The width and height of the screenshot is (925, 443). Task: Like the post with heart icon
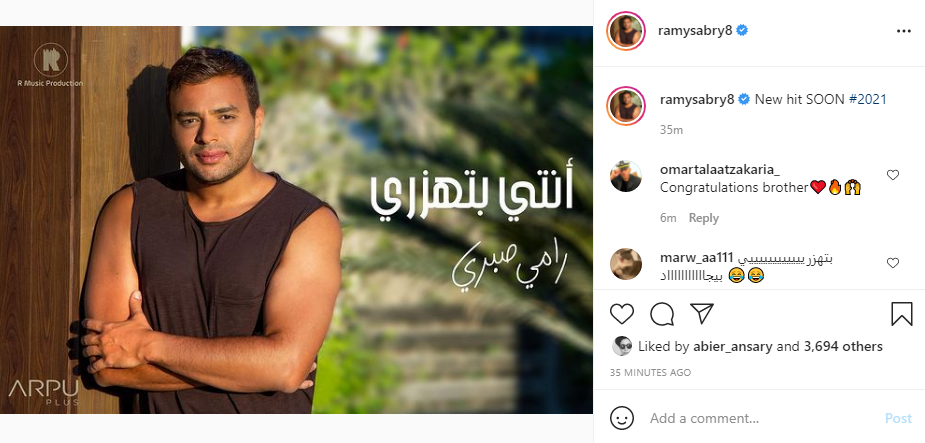pos(621,314)
